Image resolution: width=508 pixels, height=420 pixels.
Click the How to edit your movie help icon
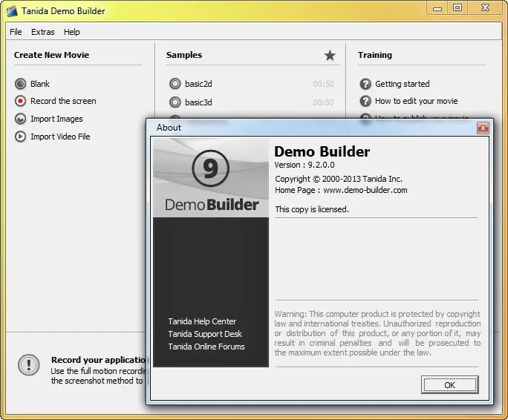coord(365,101)
